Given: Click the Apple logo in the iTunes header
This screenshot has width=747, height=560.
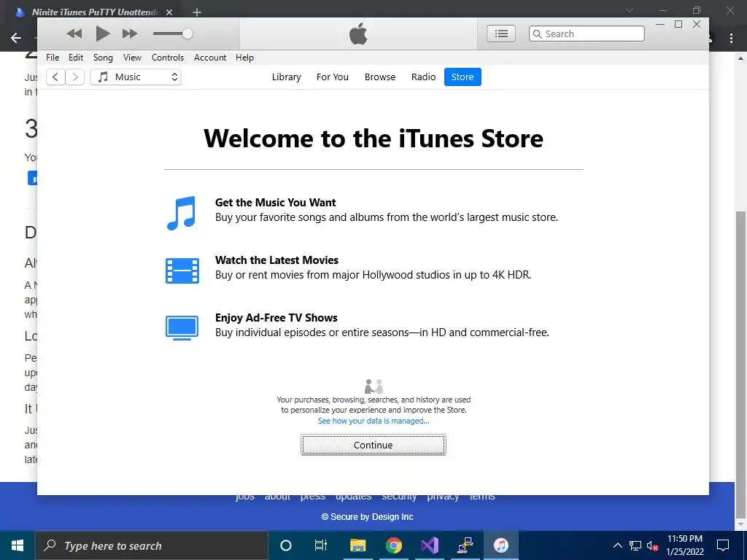Looking at the screenshot, I should 358,34.
